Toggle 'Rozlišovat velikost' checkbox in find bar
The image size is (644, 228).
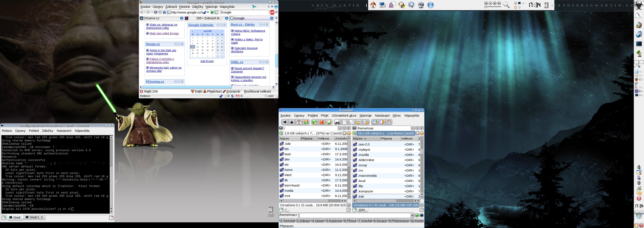pyautogui.click(x=242, y=92)
